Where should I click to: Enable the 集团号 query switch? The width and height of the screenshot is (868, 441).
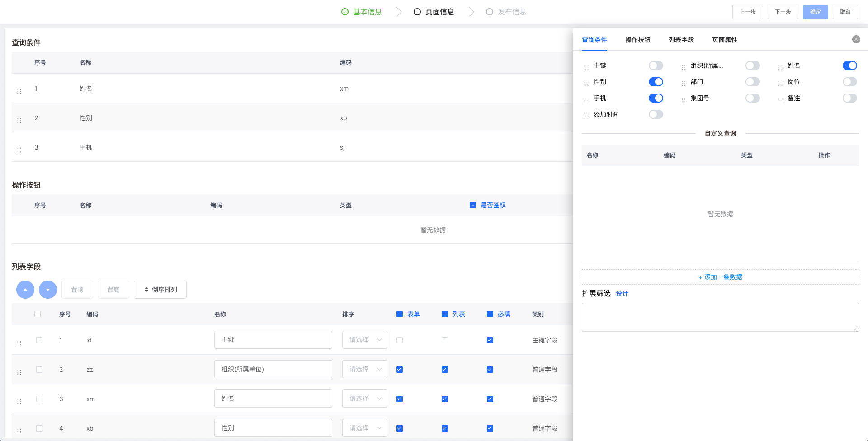[753, 98]
